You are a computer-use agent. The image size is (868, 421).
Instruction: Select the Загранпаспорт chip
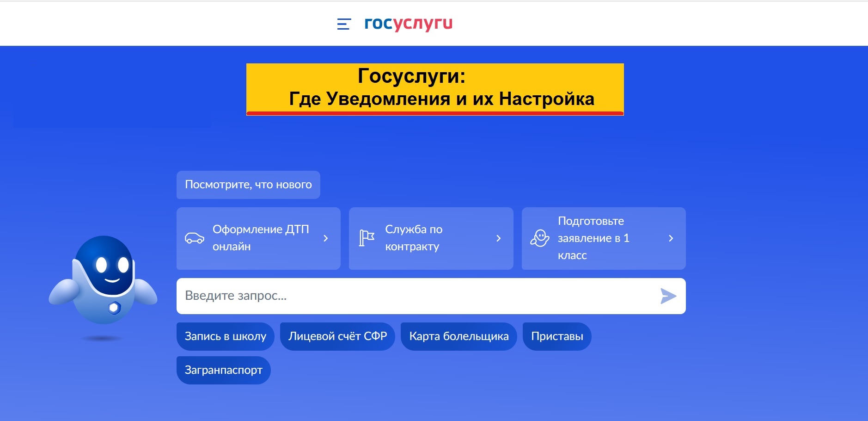coord(224,370)
